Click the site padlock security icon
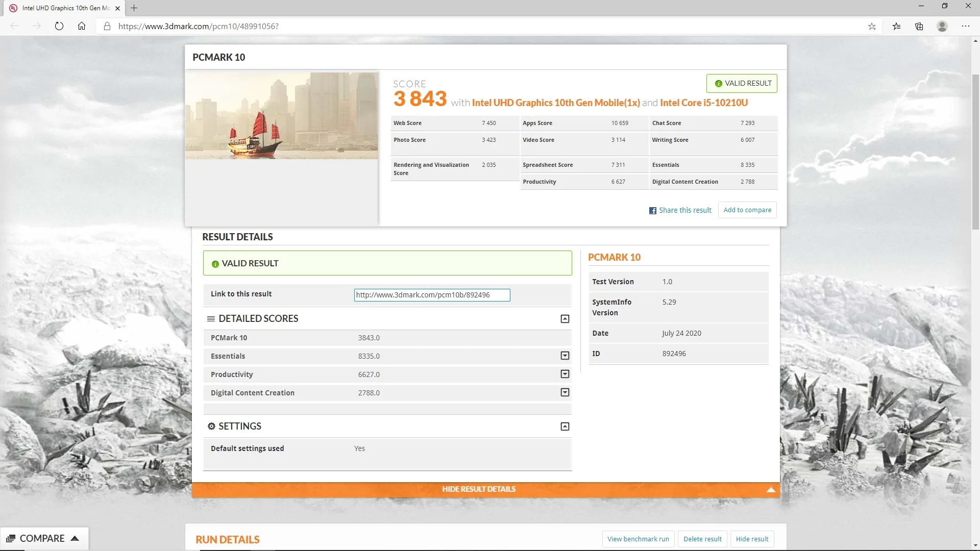The width and height of the screenshot is (980, 551). pyautogui.click(x=107, y=26)
